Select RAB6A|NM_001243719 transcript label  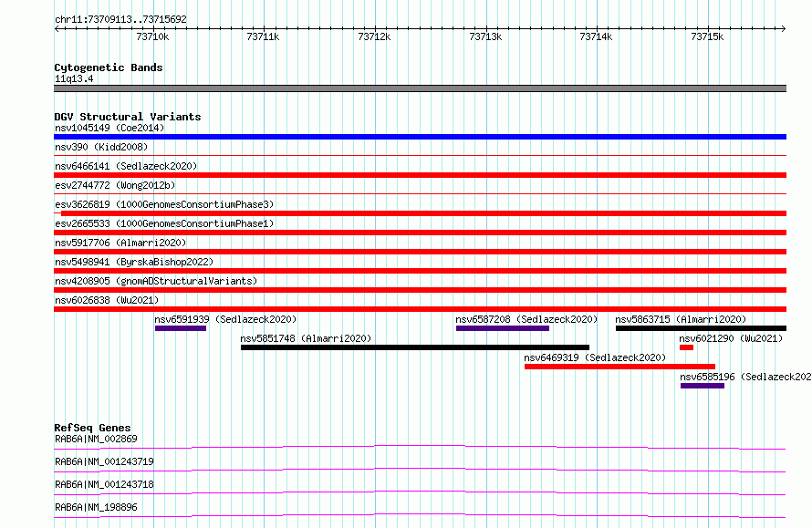pos(105,461)
